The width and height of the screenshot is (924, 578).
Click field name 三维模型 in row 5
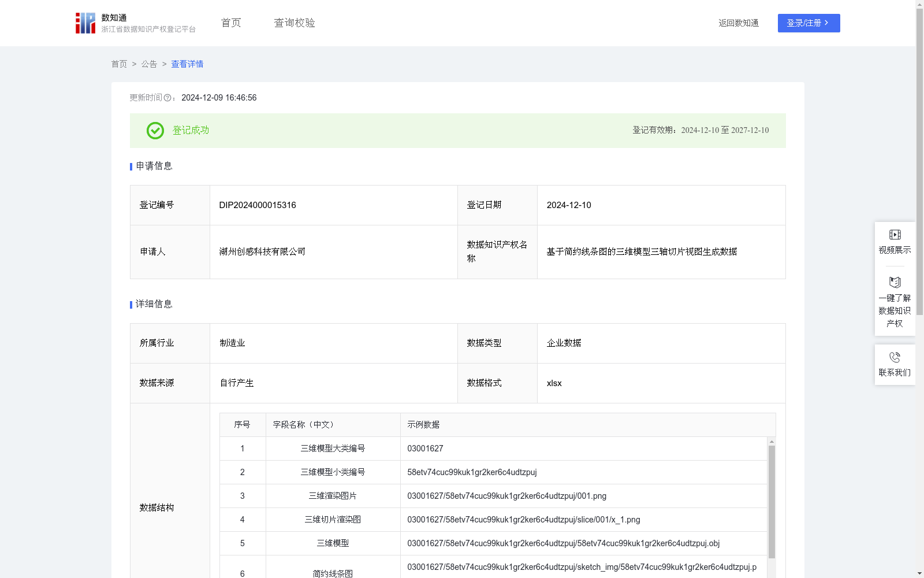333,543
